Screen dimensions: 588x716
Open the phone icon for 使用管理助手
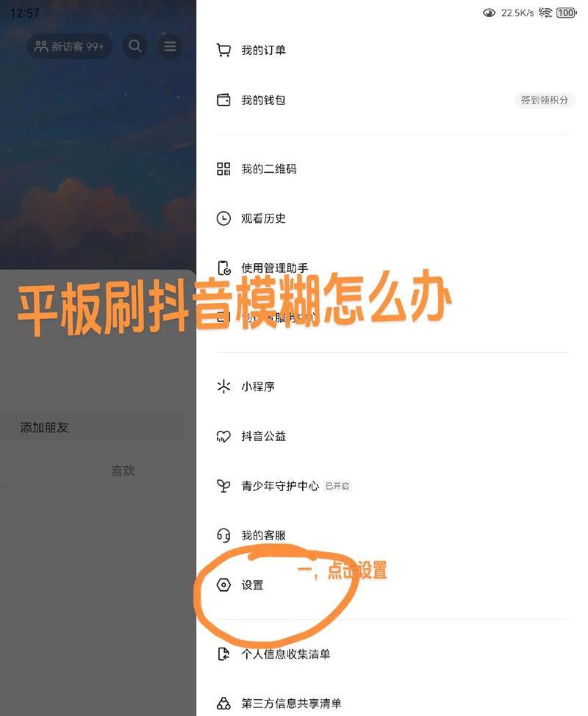[x=223, y=268]
